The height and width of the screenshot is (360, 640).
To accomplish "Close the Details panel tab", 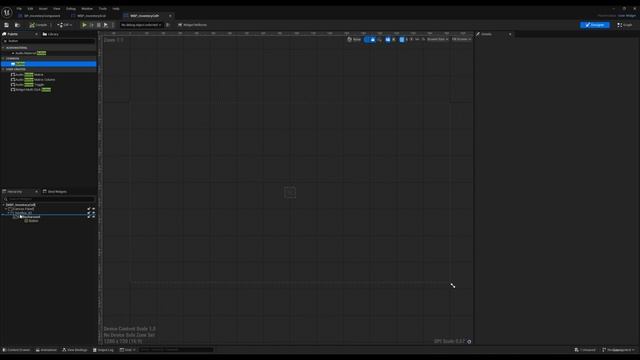I will pyautogui.click(x=510, y=34).
